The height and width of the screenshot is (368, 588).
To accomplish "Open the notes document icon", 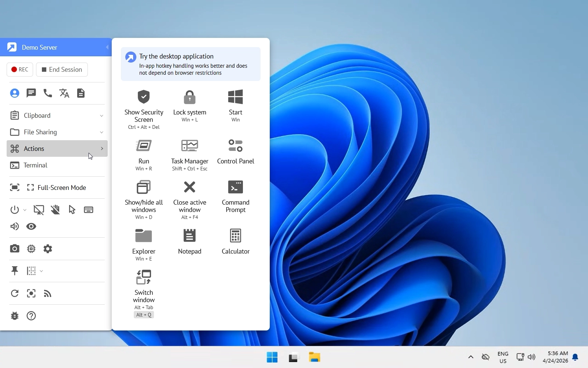I will [81, 93].
